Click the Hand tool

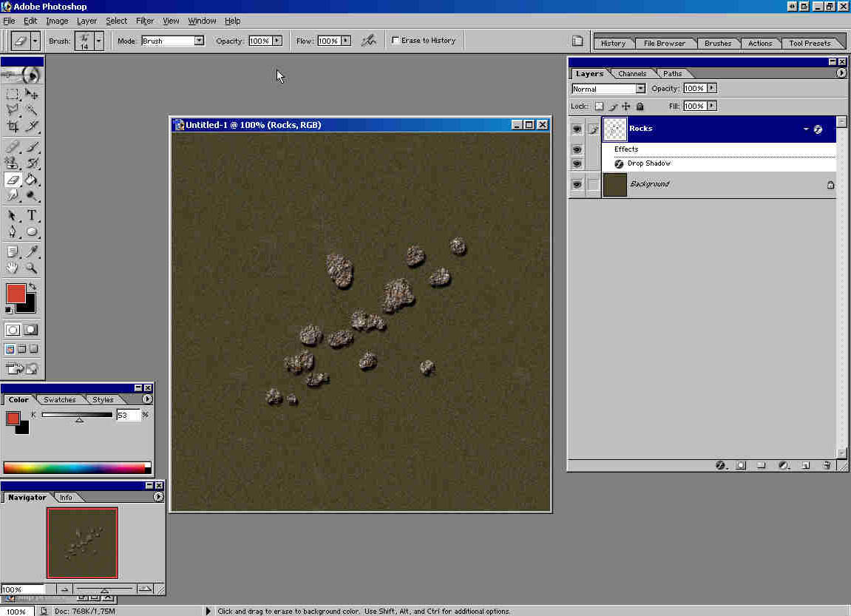pos(13,268)
